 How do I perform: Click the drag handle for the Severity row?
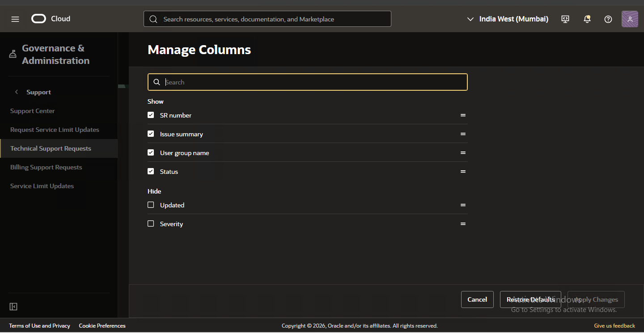[463, 224]
